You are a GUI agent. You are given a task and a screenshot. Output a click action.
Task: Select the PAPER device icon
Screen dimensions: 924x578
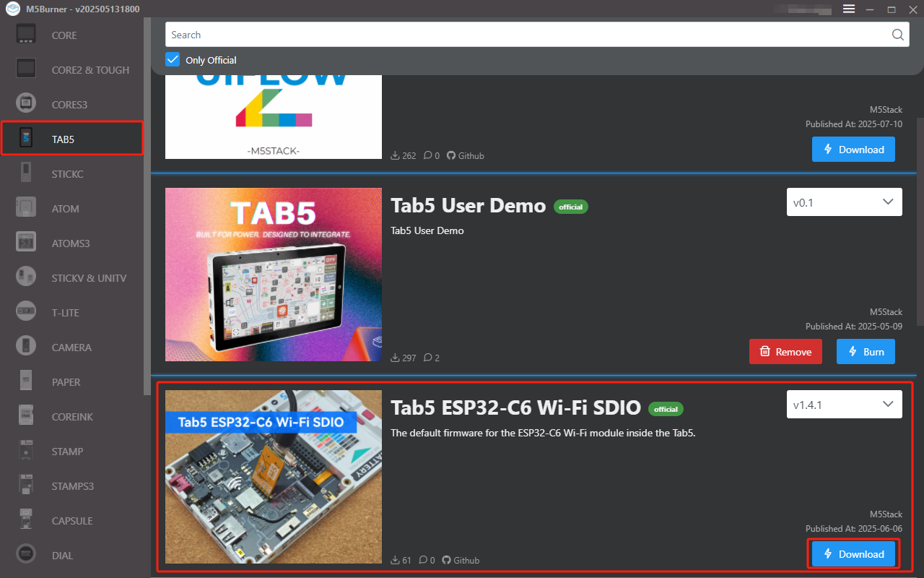(26, 381)
